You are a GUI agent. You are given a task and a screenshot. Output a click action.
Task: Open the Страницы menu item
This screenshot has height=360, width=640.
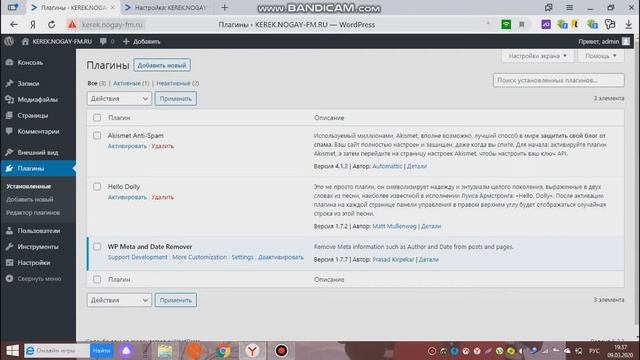38,116
